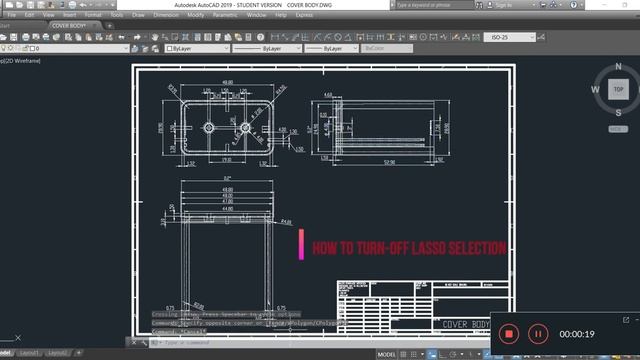The height and width of the screenshot is (360, 640).
Task: Click the Linear dimension tool icon
Action: (x=275, y=38)
